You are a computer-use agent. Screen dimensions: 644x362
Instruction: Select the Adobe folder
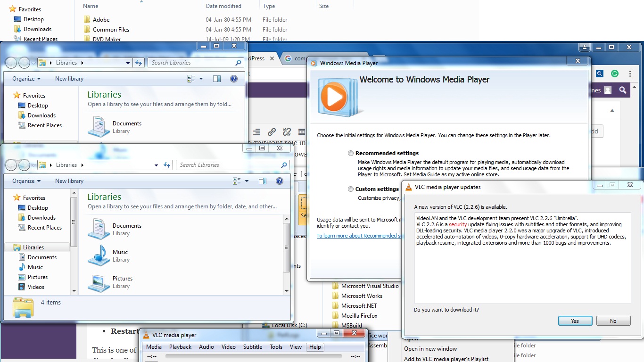(x=101, y=20)
